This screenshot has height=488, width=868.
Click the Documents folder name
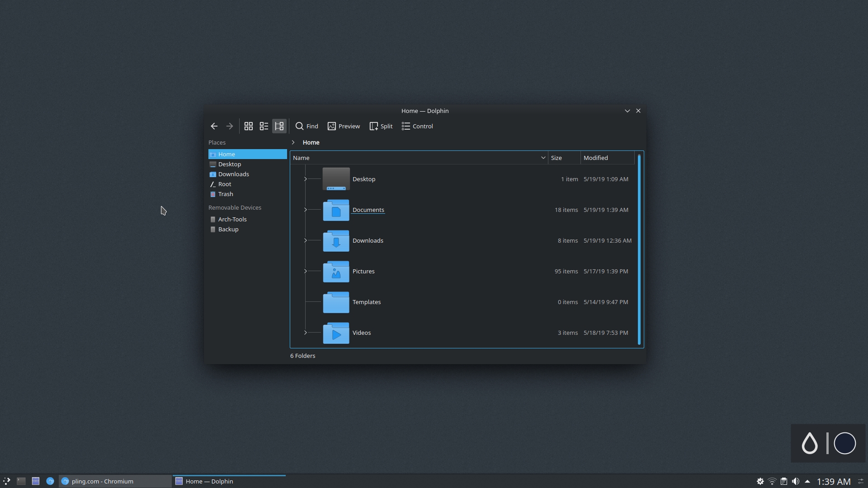368,210
